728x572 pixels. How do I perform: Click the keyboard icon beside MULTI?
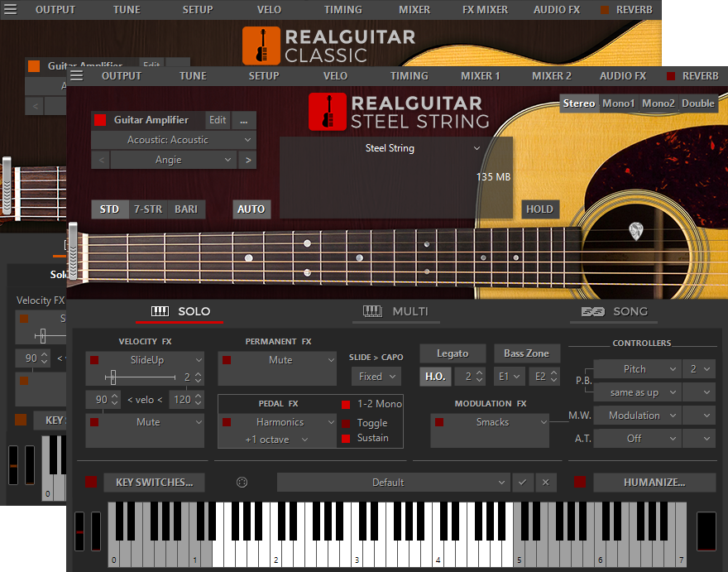pos(373,311)
